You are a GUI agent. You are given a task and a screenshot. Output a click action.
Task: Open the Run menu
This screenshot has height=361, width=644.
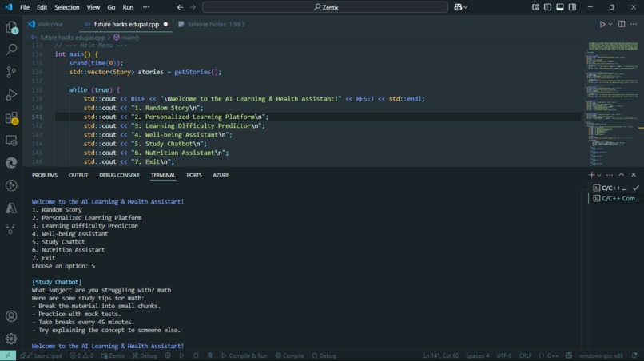click(x=128, y=7)
